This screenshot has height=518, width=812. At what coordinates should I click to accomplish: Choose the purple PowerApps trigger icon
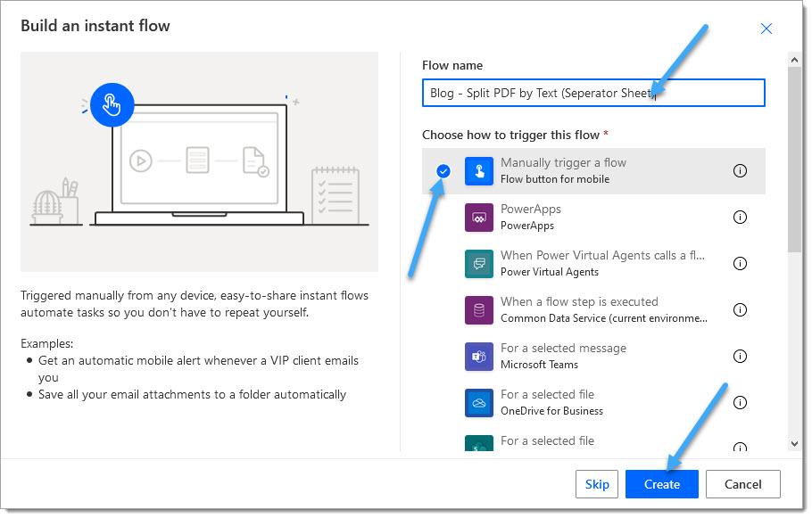coord(479,218)
